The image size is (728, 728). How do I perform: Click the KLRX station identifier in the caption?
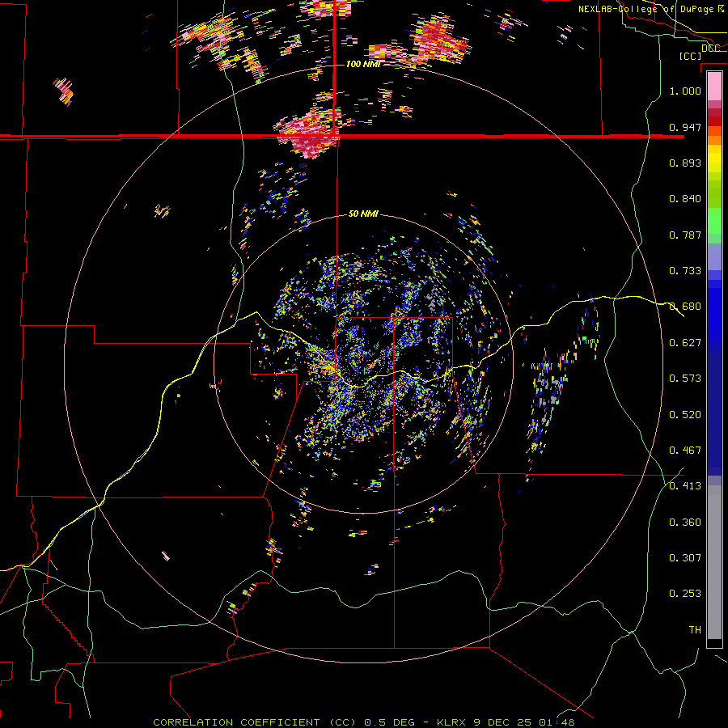451,722
